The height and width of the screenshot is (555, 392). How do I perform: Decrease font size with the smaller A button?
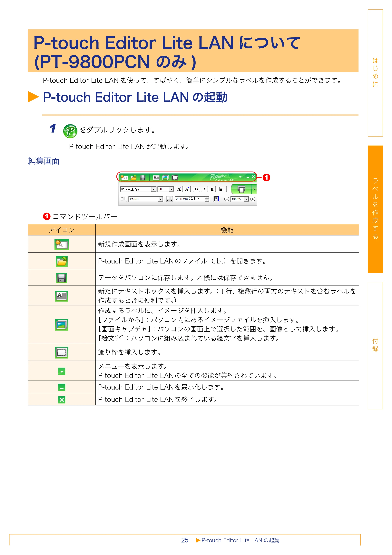(187, 189)
